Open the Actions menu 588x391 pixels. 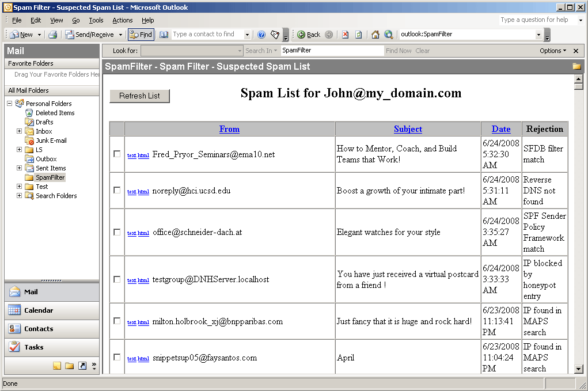122,20
